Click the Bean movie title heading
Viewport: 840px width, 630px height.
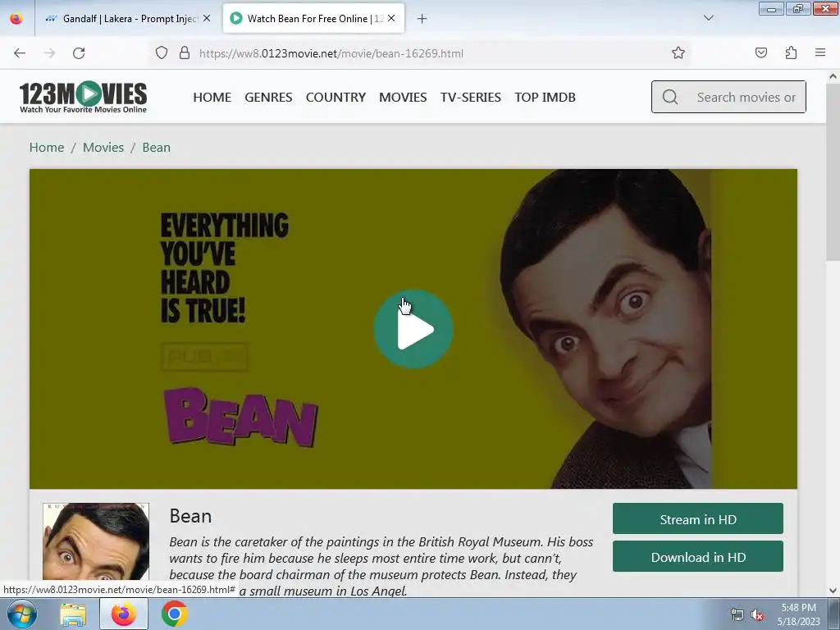tap(190, 516)
